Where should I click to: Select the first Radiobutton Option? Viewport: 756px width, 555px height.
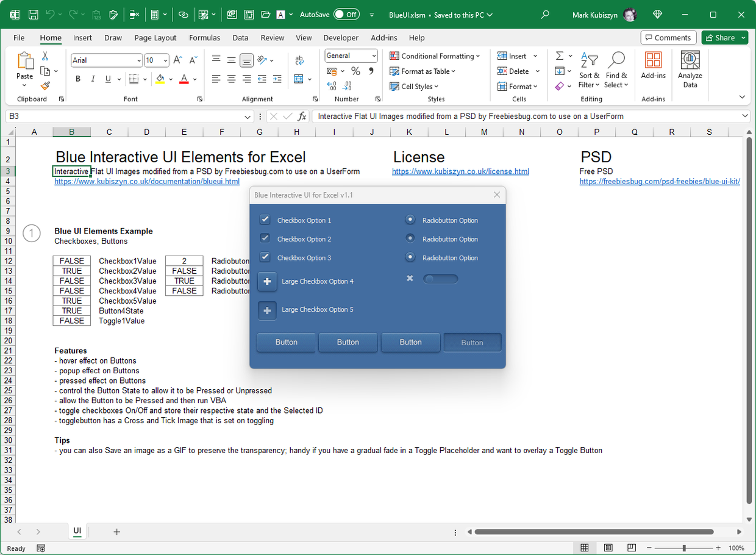click(410, 220)
